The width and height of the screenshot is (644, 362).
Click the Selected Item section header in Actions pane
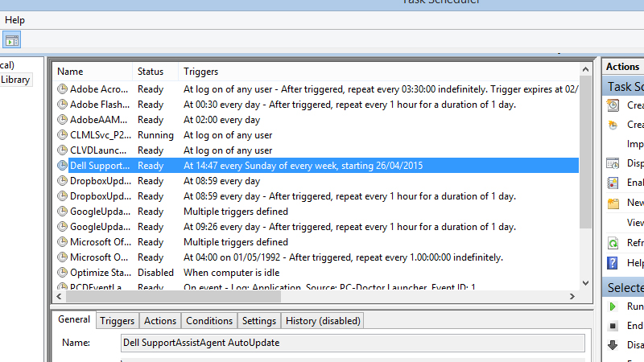pyautogui.click(x=624, y=288)
